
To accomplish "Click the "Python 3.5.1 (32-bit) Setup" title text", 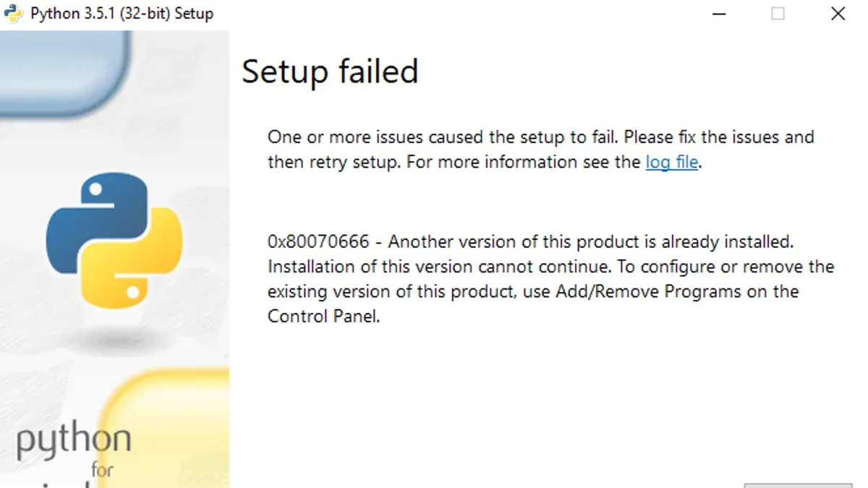I will pyautogui.click(x=122, y=14).
